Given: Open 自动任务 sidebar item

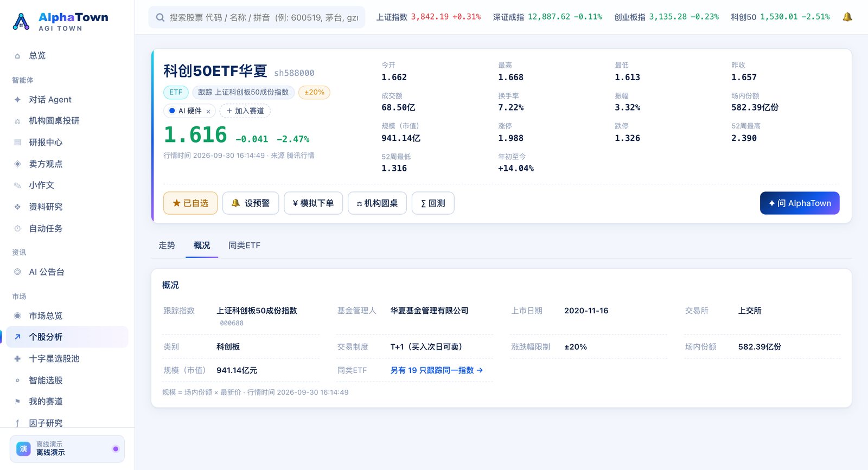Looking at the screenshot, I should 67,229.
